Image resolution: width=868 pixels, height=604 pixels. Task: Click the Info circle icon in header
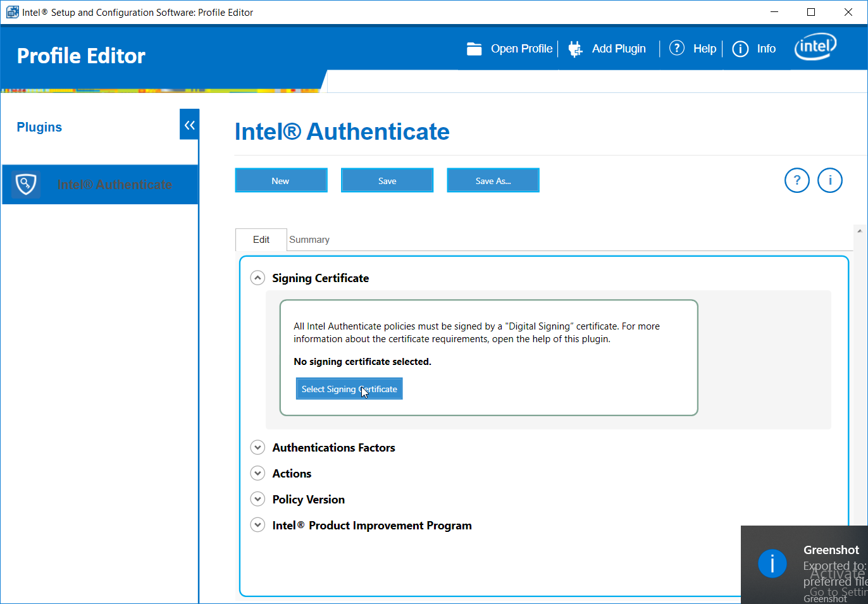(740, 49)
